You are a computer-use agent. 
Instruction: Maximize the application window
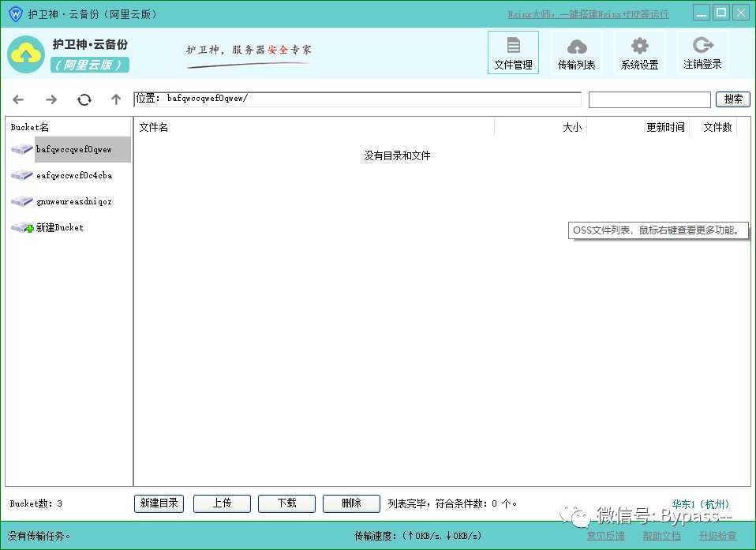click(x=721, y=13)
